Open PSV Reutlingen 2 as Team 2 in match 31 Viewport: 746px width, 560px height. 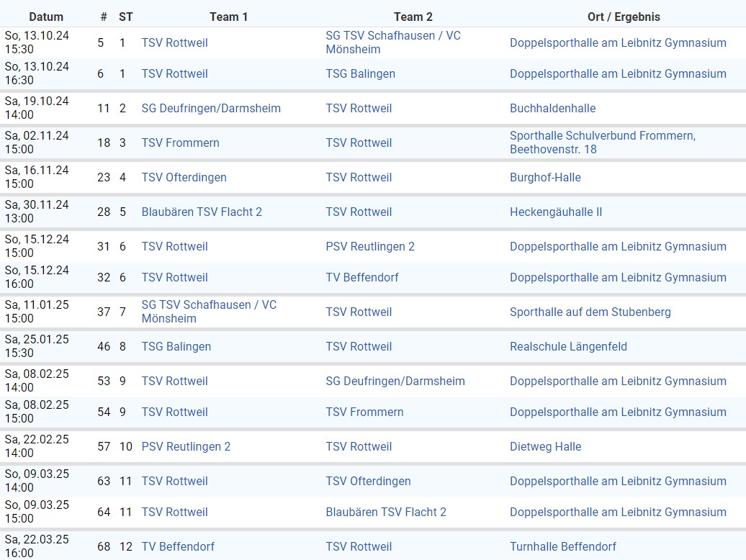click(x=370, y=247)
